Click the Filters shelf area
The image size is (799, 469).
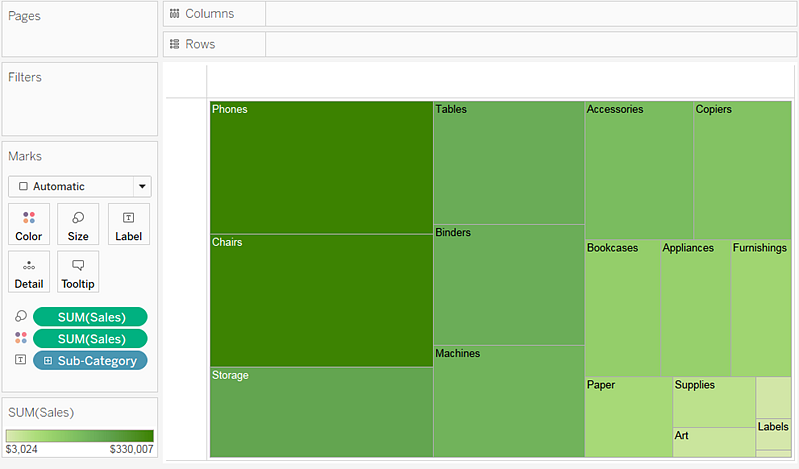(80, 105)
